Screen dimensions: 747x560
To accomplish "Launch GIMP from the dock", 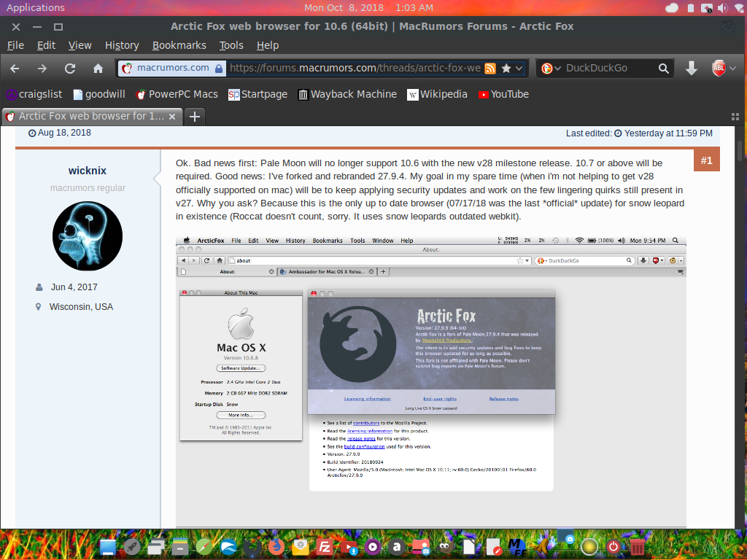I will point(445,547).
